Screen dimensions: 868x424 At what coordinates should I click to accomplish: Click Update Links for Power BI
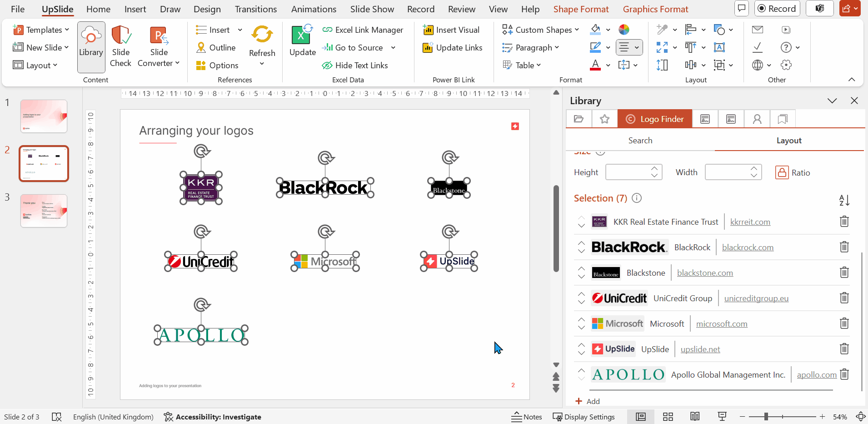coord(453,48)
